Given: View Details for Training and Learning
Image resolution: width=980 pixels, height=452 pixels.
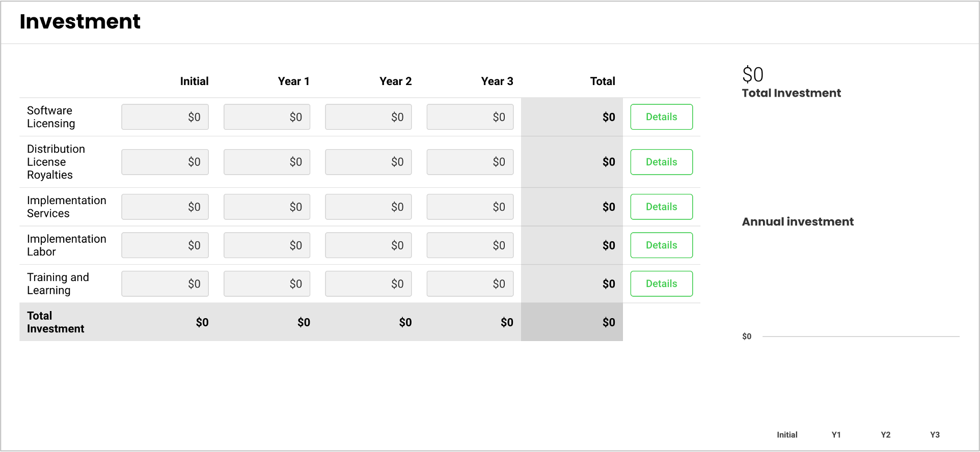Looking at the screenshot, I should (x=661, y=284).
